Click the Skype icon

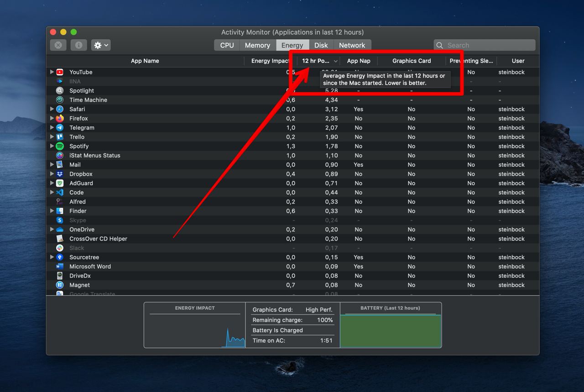(60, 220)
